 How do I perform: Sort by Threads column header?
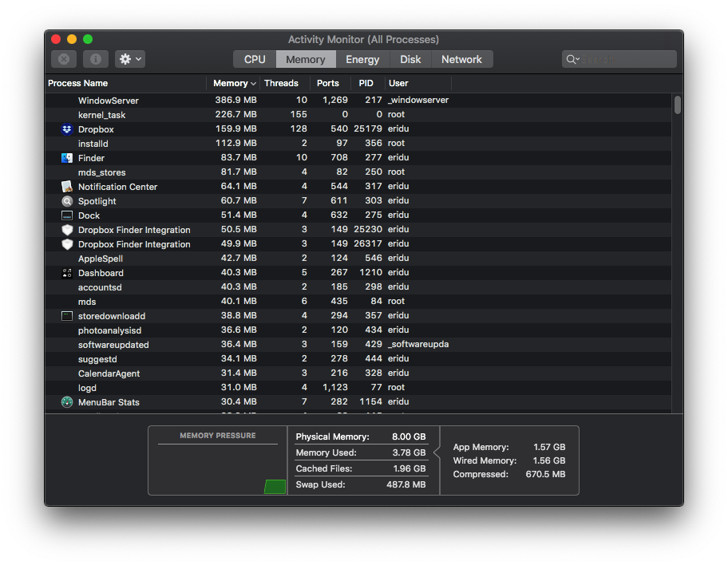285,83
